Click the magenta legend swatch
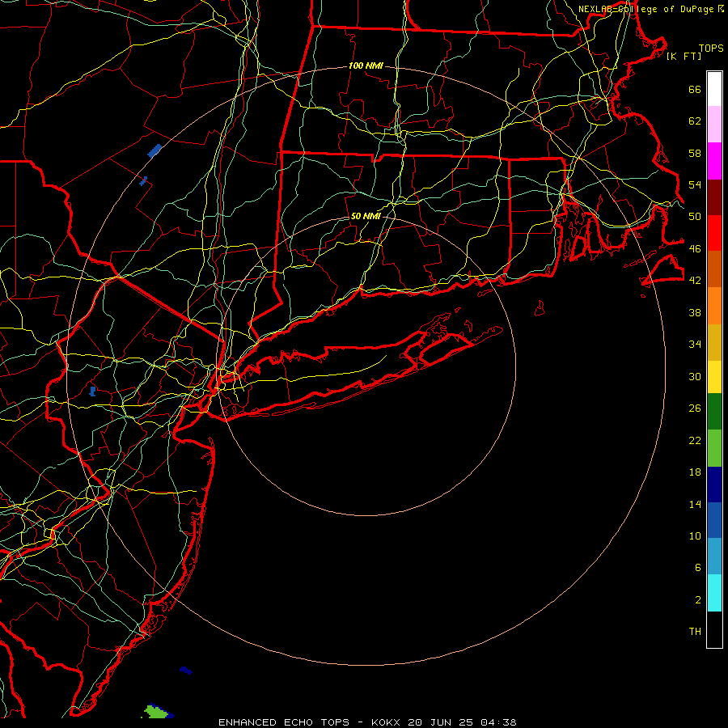Image resolution: width=728 pixels, height=728 pixels. click(714, 161)
